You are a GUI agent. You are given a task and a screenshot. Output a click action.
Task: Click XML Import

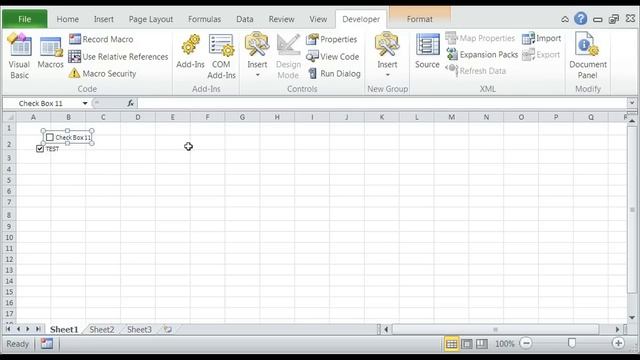click(542, 38)
